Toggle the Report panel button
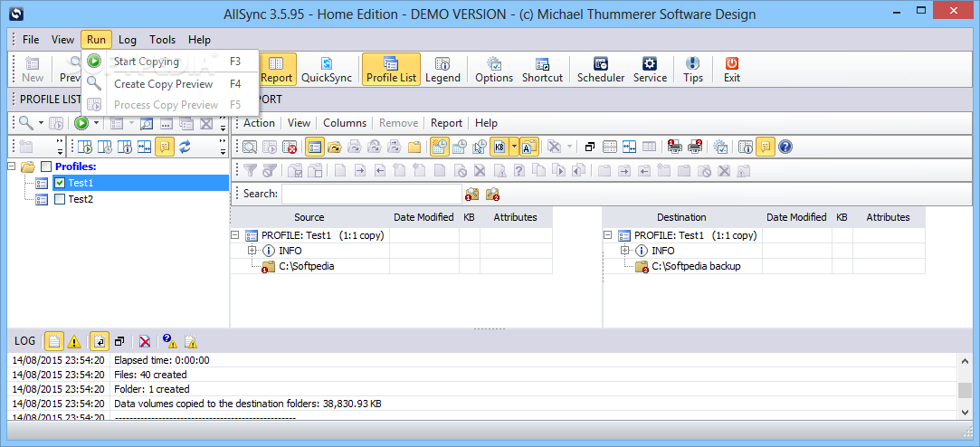 (276, 70)
